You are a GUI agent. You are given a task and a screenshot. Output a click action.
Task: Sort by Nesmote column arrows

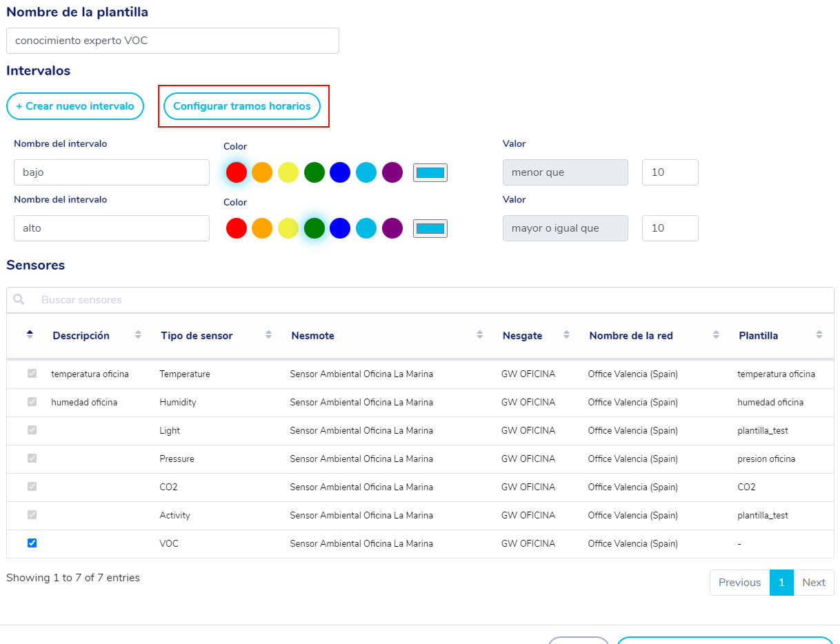pyautogui.click(x=479, y=335)
